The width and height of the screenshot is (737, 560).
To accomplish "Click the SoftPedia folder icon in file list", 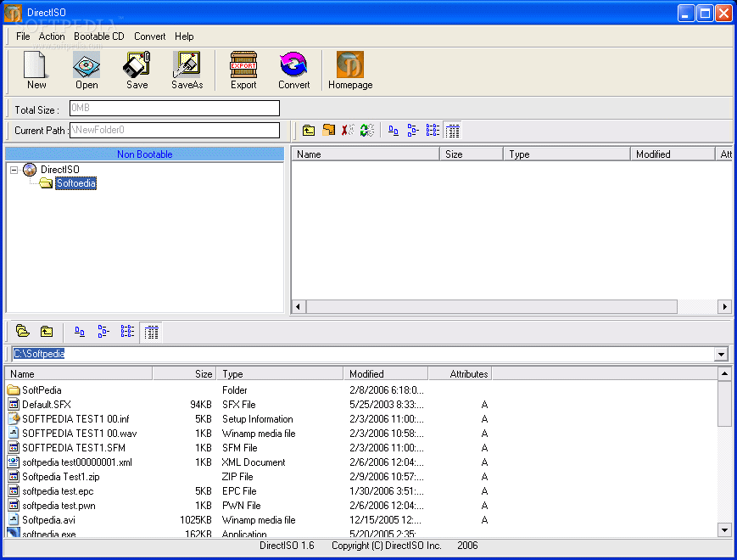I will [x=14, y=389].
